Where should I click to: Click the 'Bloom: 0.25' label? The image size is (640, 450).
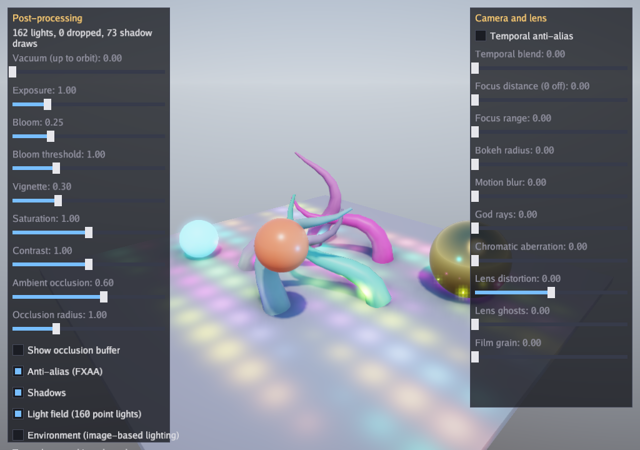(x=38, y=122)
